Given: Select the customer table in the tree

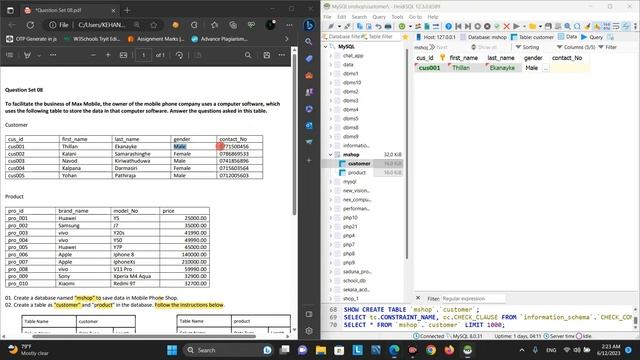Looking at the screenshot, I should [x=359, y=164].
